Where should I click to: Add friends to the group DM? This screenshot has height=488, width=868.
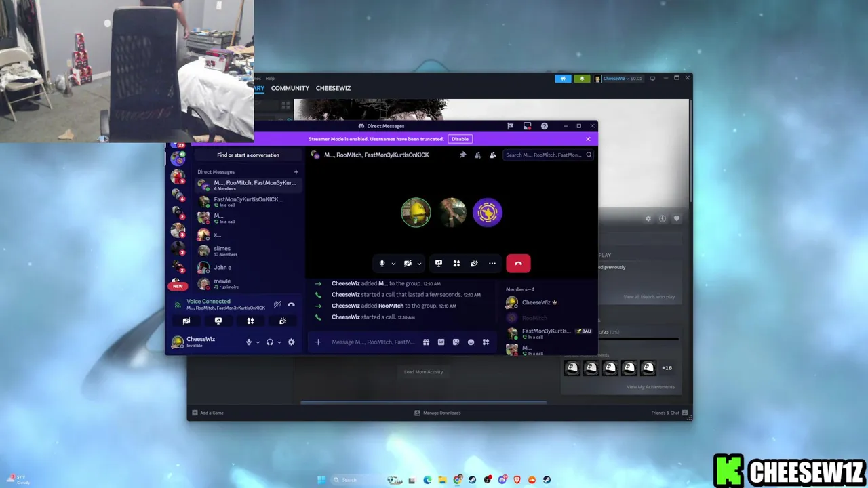(x=478, y=155)
